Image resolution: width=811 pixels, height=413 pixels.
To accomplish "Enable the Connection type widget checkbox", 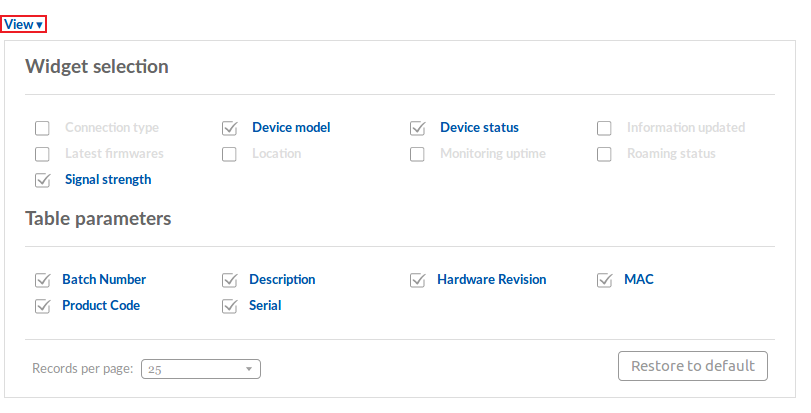I will 42,128.
